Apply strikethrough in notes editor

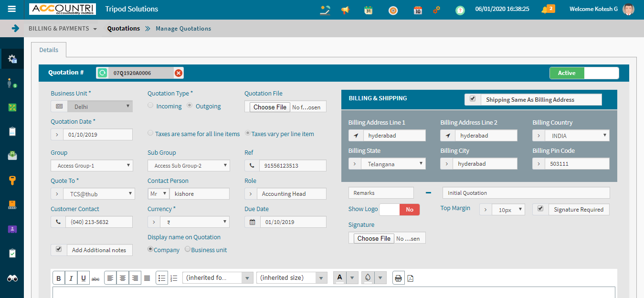click(95, 278)
